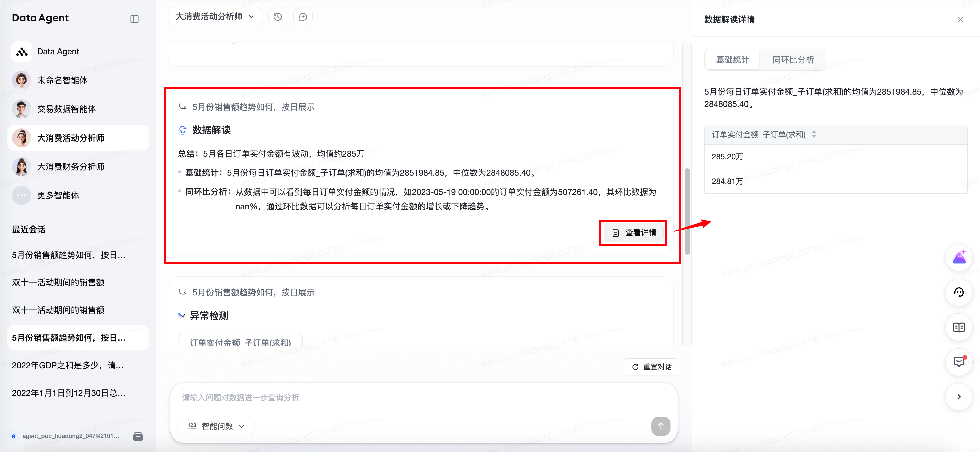This screenshot has height=452, width=980.
Task: Sort the 订单实付金额_子订单(求和) column
Action: (814, 134)
